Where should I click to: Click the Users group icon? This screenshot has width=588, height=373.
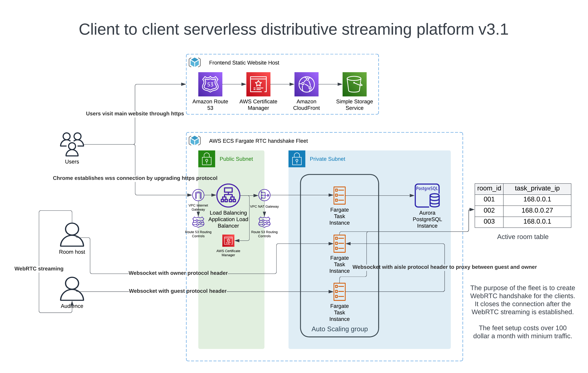click(72, 144)
